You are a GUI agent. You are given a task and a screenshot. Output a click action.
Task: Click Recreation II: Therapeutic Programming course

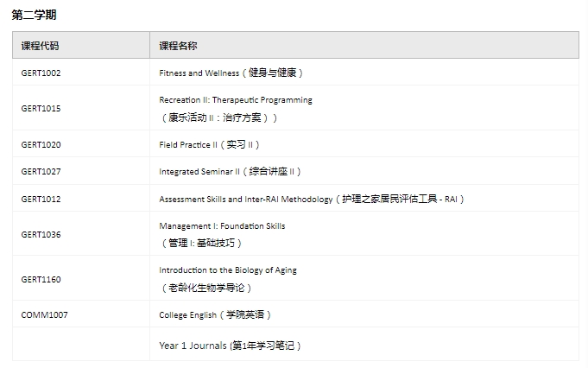pos(236,100)
